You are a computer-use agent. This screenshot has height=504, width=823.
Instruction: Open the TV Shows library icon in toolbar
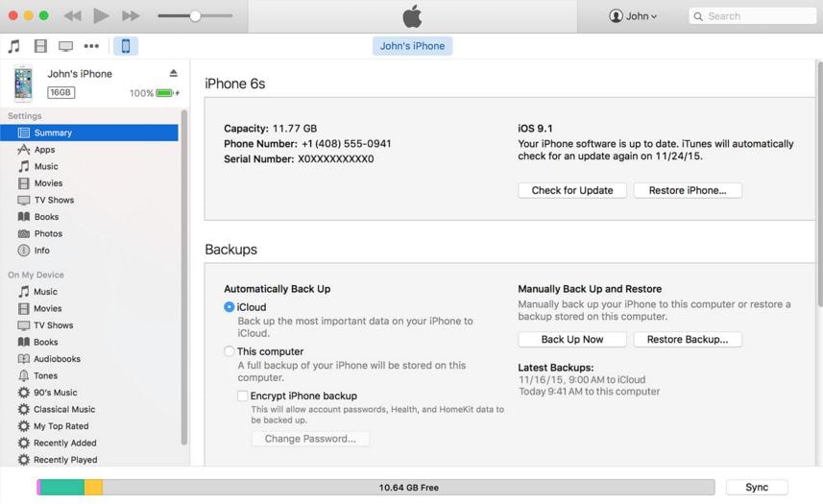click(65, 46)
